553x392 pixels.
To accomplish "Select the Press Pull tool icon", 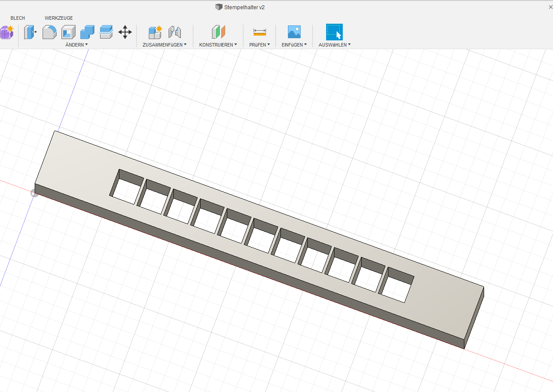I will point(30,32).
